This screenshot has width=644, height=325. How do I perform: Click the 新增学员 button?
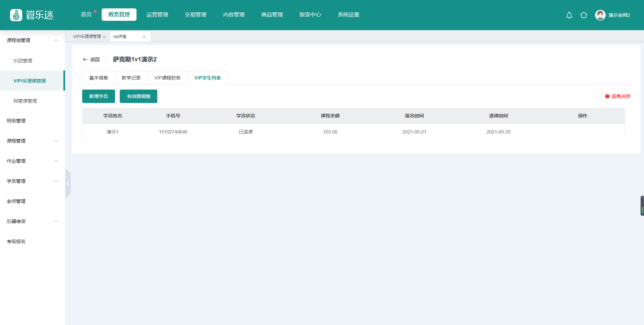[x=99, y=96]
